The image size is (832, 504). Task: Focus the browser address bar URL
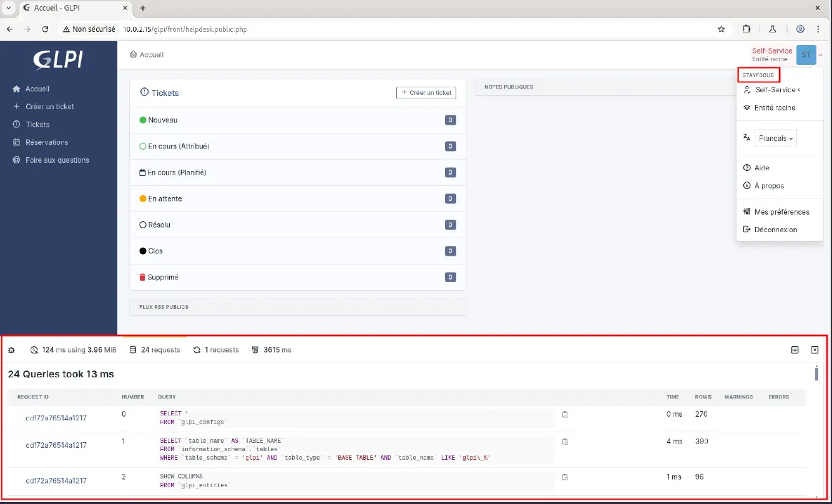coord(185,29)
